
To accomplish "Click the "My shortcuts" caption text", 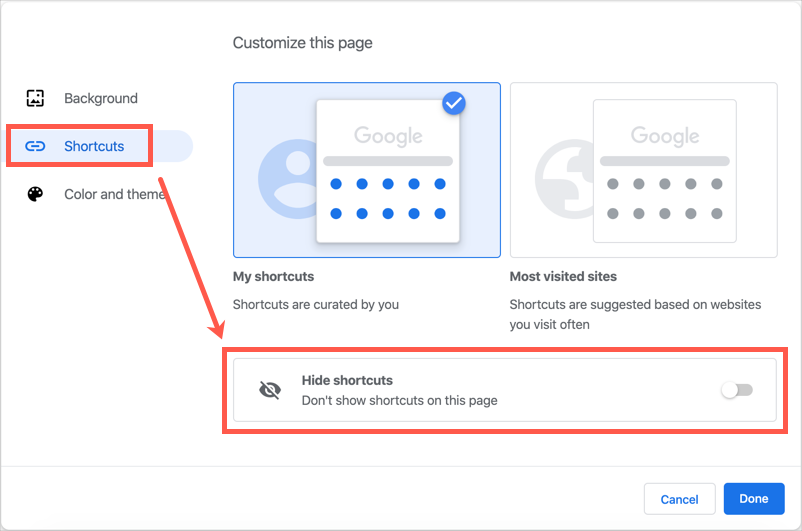I will [x=273, y=276].
